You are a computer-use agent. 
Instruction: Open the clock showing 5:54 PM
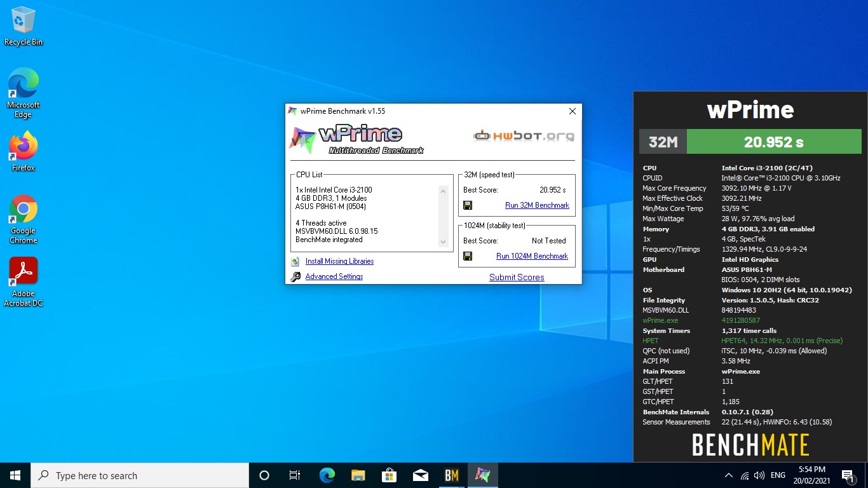pyautogui.click(x=811, y=475)
